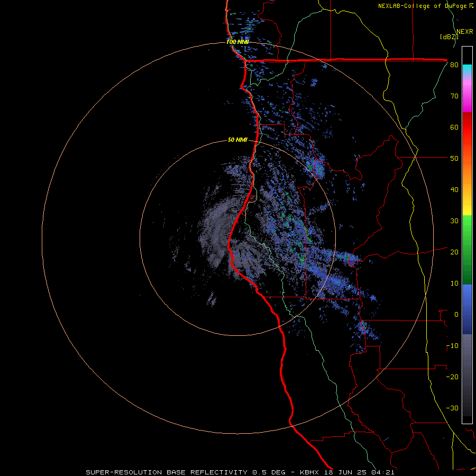This screenshot has width=476, height=476.
Task: Click the Super-Resolution Base Reflectivity caption
Action: (167, 472)
